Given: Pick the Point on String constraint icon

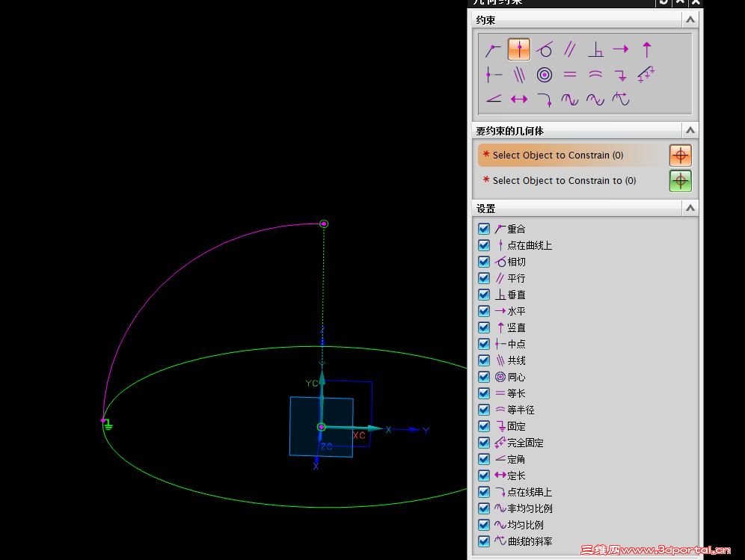Looking at the screenshot, I should pyautogui.click(x=545, y=99).
